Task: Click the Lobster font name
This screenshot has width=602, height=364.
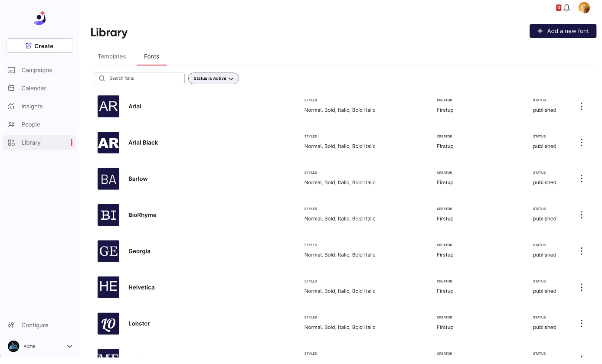Action: click(x=139, y=324)
